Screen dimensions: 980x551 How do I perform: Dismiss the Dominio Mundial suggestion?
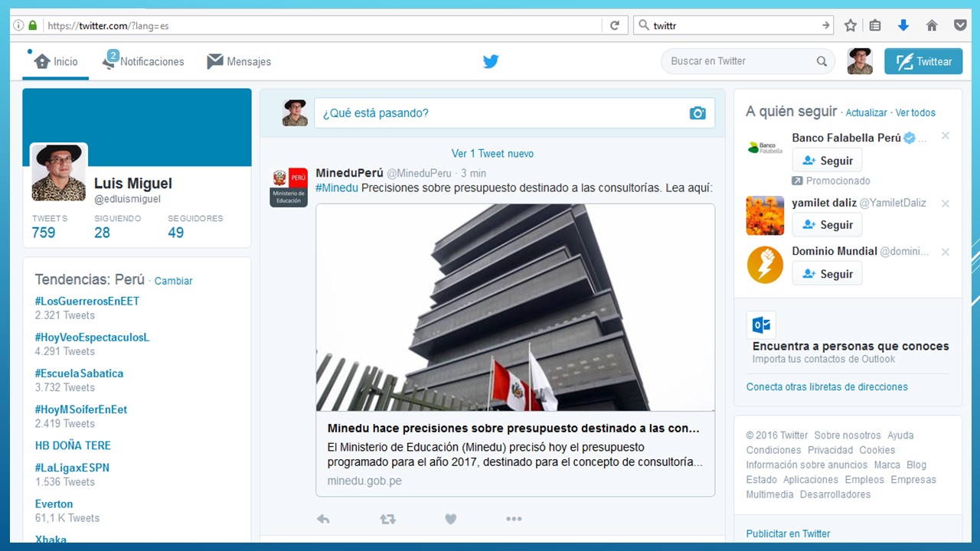pyautogui.click(x=946, y=252)
